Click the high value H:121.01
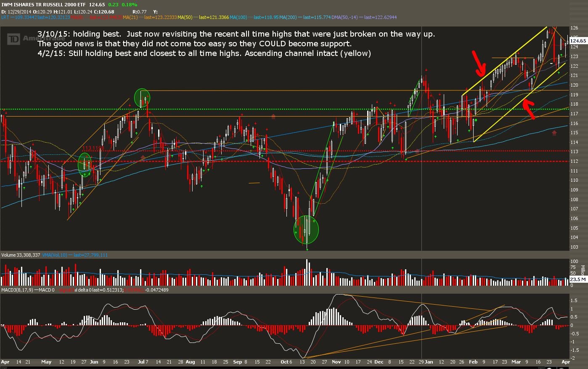Viewport: 588px width, 369px height. [62, 11]
